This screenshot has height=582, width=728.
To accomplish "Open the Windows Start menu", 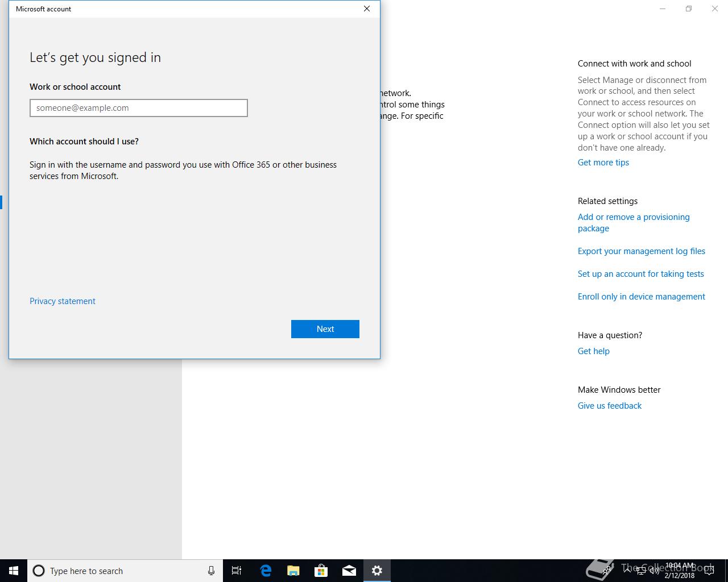I will click(x=14, y=571).
